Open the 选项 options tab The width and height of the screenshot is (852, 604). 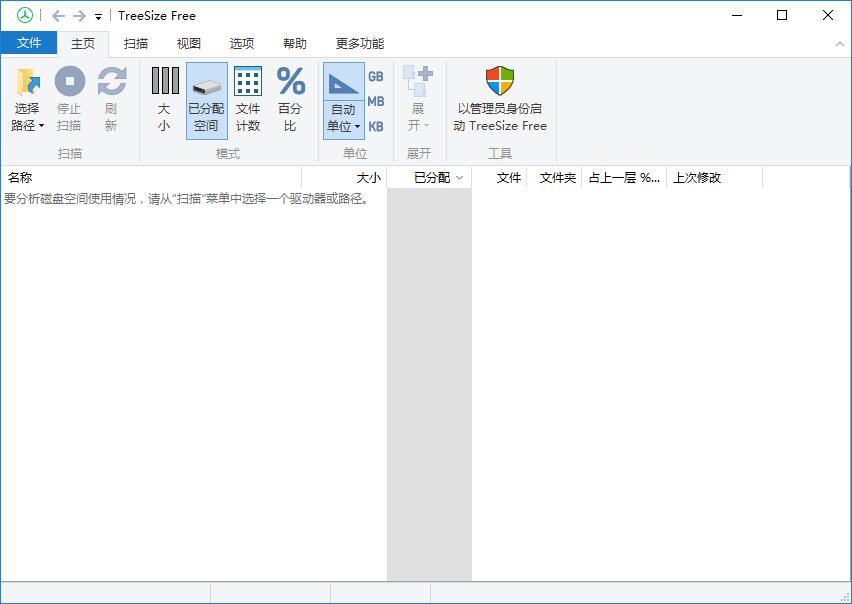point(242,43)
